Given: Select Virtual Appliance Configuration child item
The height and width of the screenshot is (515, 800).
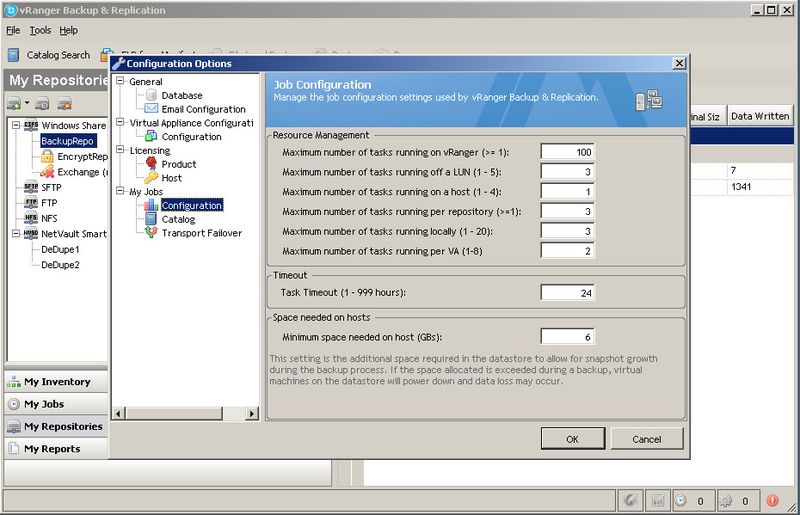Looking at the screenshot, I should coord(191,136).
